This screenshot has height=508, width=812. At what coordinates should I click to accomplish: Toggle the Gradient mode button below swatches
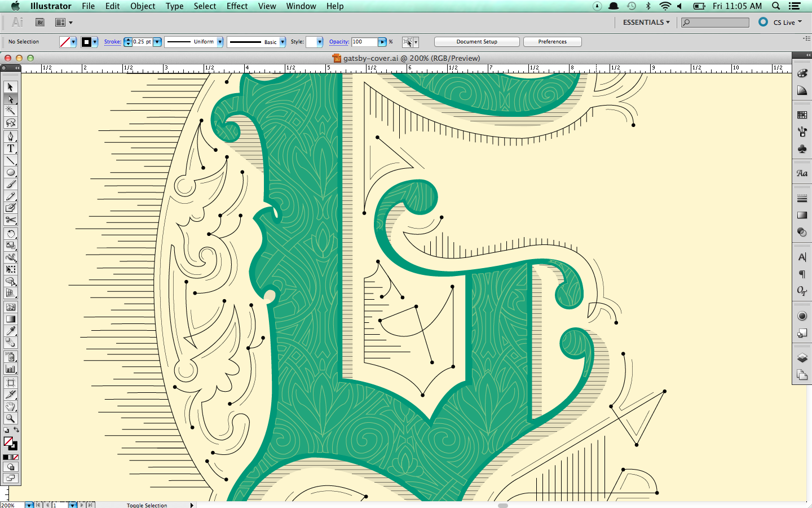coord(11,457)
